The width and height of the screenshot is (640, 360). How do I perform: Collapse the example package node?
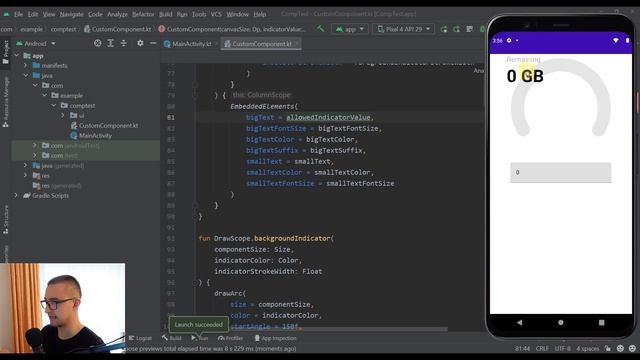coord(44,95)
